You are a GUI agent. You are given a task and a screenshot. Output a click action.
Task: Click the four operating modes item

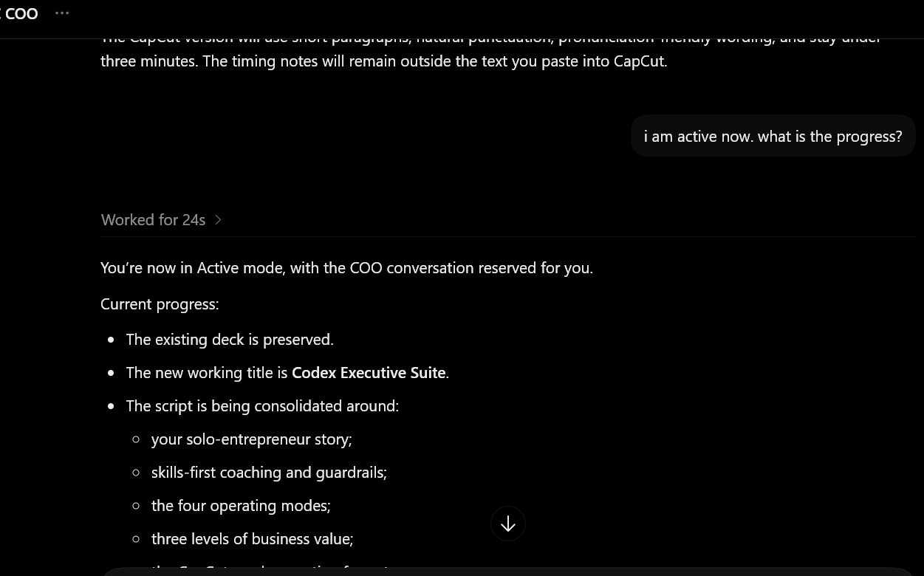tap(241, 506)
